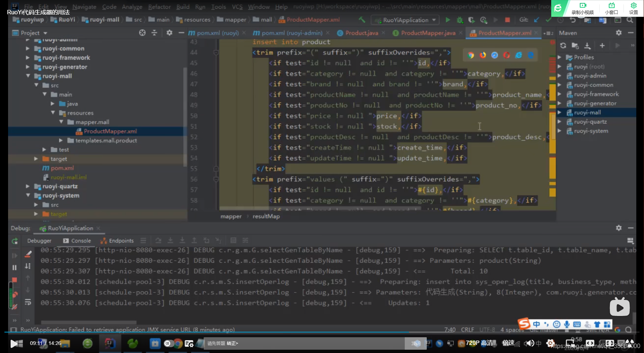Collapse the ruoyi-mall folder in project tree

tap(28, 76)
